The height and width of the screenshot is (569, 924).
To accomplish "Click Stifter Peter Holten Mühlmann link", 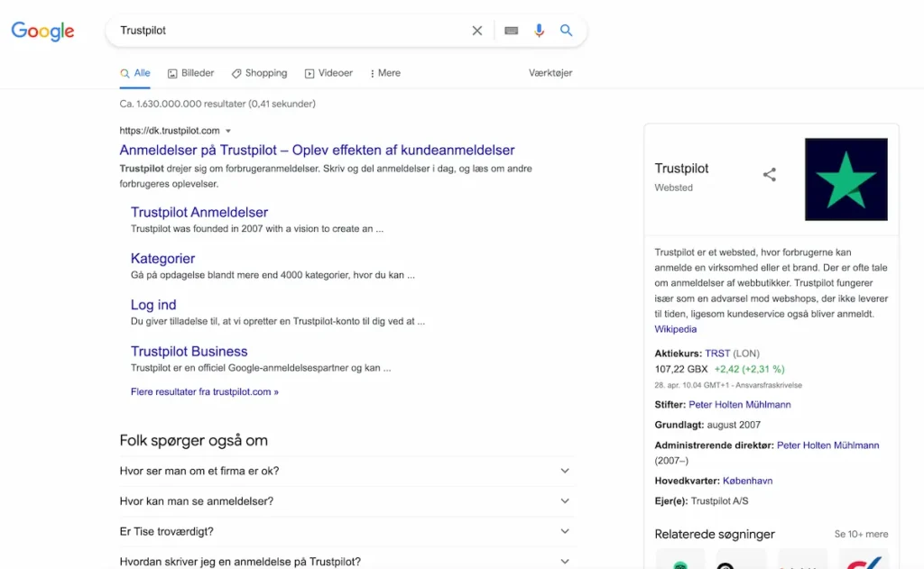I will (740, 405).
